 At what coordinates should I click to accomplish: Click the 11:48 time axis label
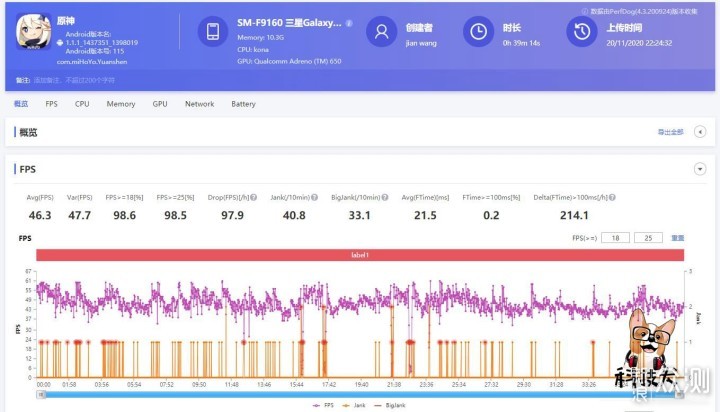232,384
